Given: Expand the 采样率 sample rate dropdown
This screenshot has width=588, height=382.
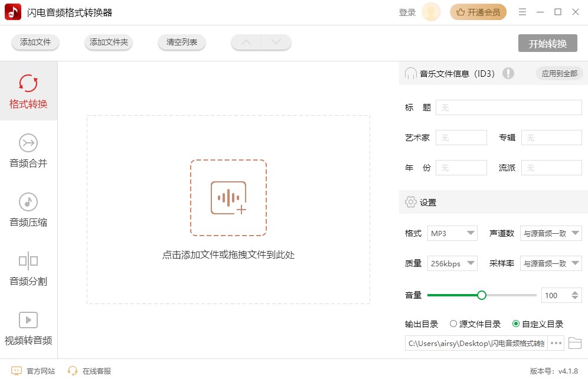Looking at the screenshot, I should coord(551,263).
